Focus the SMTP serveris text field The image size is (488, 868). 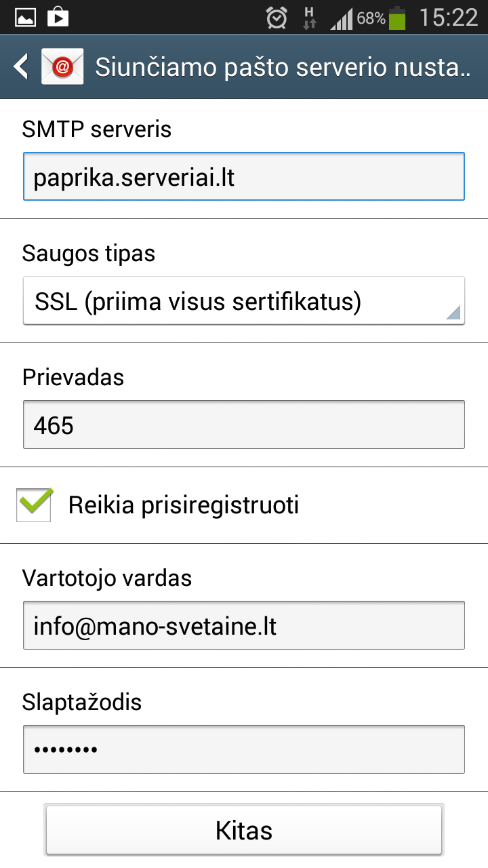[243, 177]
